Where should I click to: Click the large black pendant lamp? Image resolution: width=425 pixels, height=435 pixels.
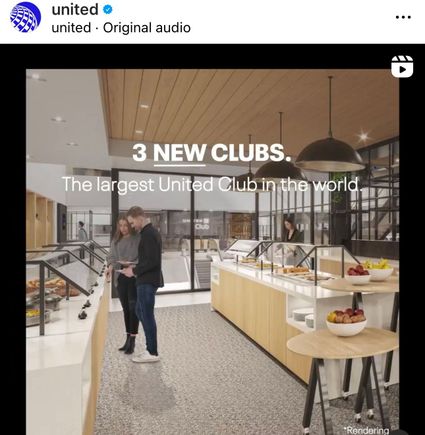(x=330, y=154)
